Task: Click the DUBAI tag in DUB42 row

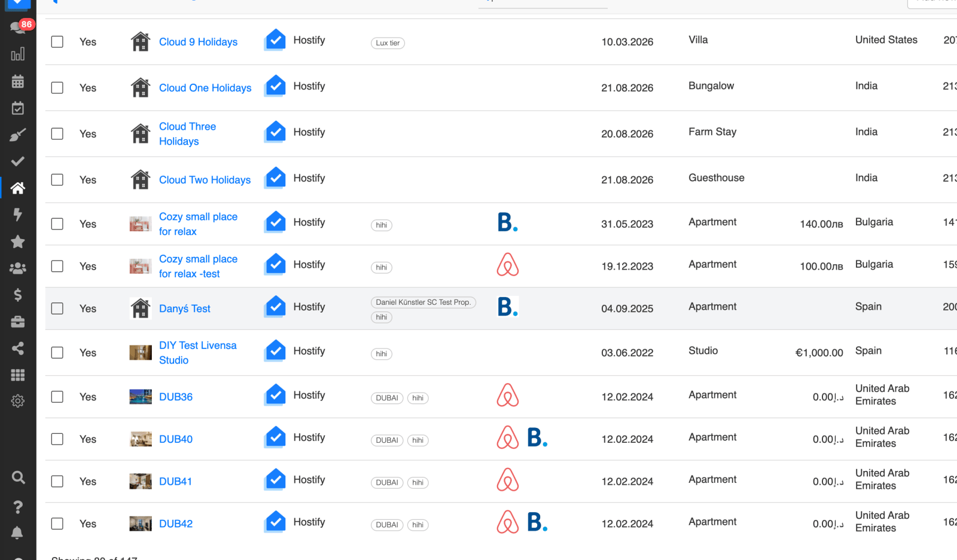Action: pyautogui.click(x=387, y=525)
